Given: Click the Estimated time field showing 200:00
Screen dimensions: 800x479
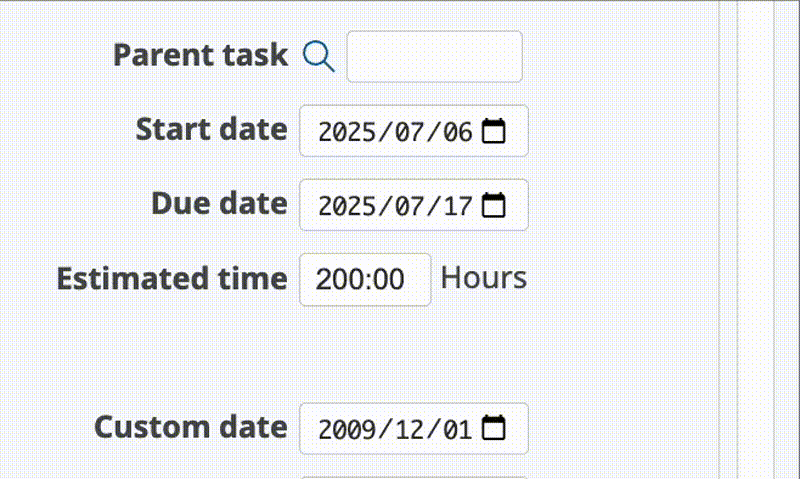Looking at the screenshot, I should [365, 279].
